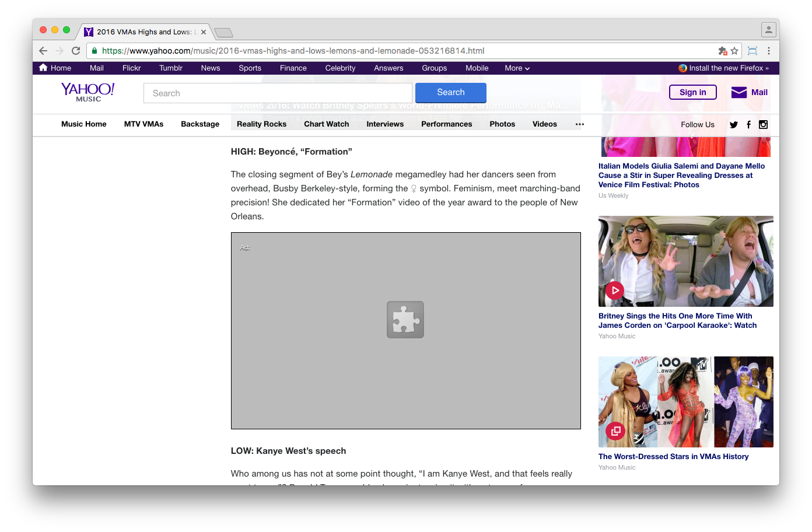Click the screen capture extension icon
Image resolution: width=812 pixels, height=532 pixels.
click(x=752, y=51)
